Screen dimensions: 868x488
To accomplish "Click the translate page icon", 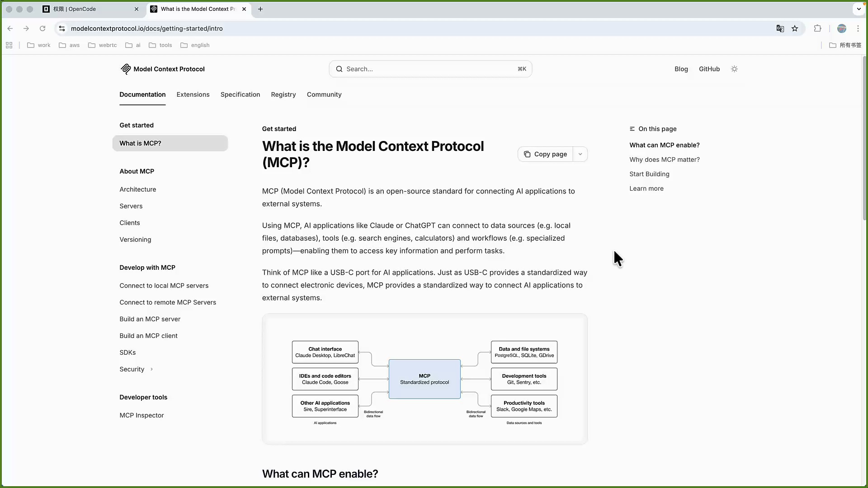I will pos(780,28).
